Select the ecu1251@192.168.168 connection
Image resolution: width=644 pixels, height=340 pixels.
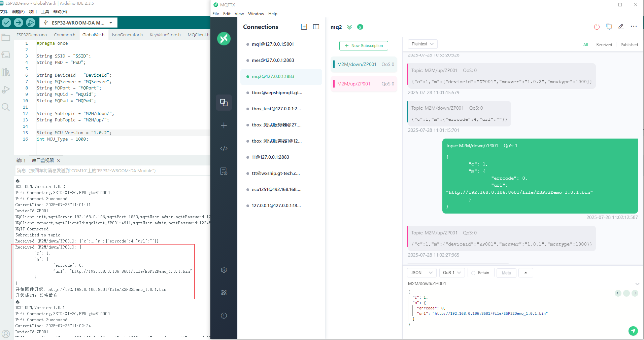point(281,189)
